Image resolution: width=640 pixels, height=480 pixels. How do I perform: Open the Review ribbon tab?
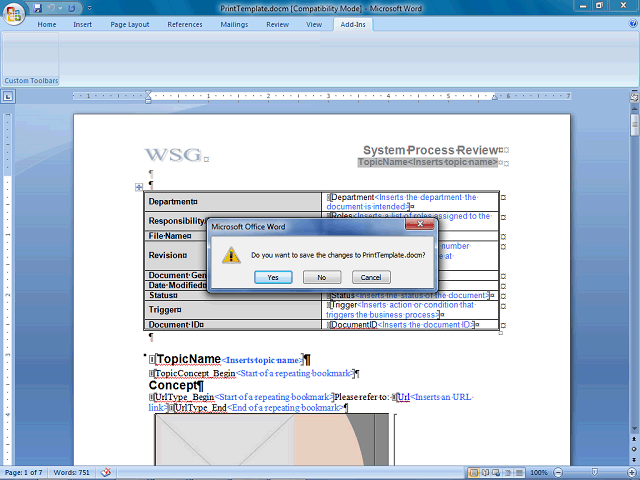pyautogui.click(x=278, y=24)
